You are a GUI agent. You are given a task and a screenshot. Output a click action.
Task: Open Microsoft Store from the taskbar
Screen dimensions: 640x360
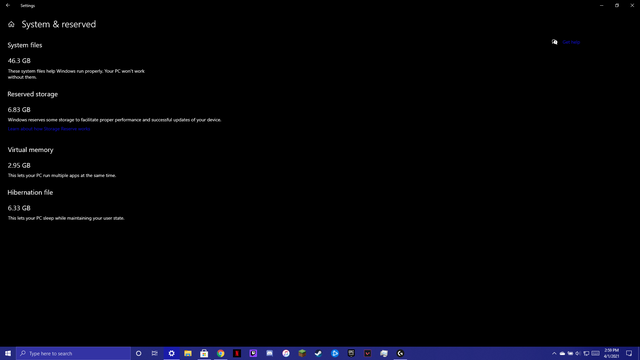pos(204,353)
